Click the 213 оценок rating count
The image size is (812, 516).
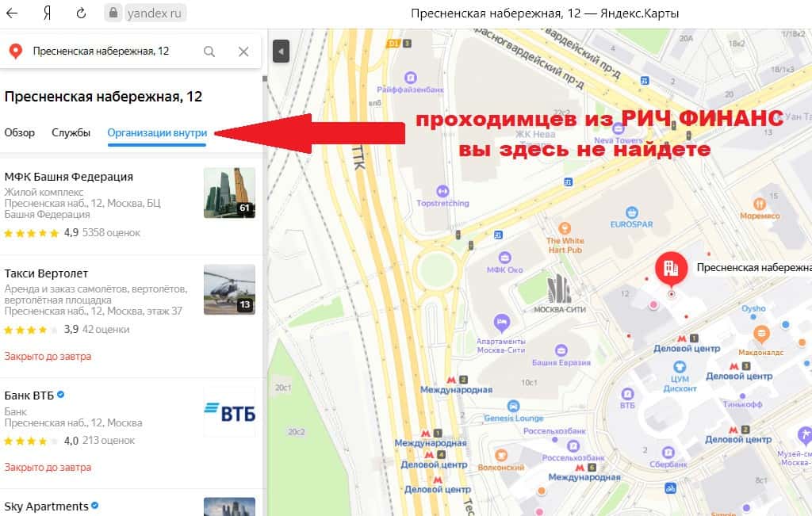pos(109,441)
